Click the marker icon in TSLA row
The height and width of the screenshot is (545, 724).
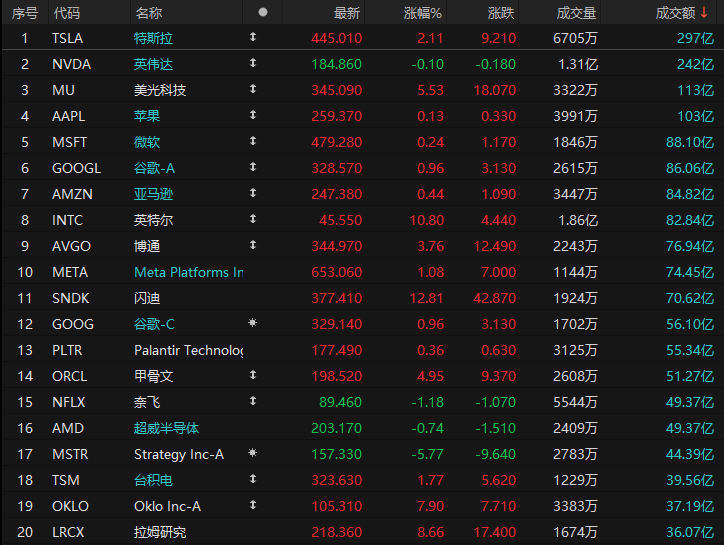pyautogui.click(x=253, y=37)
